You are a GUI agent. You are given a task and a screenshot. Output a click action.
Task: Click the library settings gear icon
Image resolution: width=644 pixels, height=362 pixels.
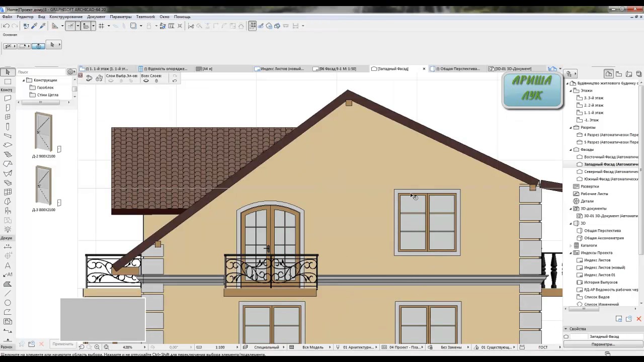(x=71, y=72)
